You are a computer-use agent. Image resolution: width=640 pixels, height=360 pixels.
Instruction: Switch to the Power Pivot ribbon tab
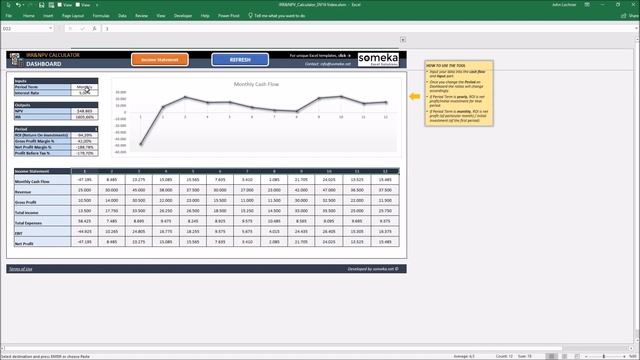[229, 16]
